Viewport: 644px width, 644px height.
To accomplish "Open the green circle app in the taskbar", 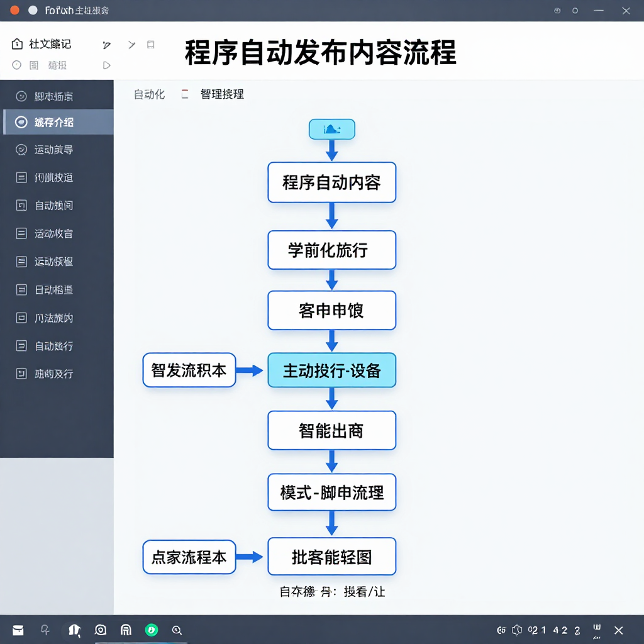I will (152, 630).
